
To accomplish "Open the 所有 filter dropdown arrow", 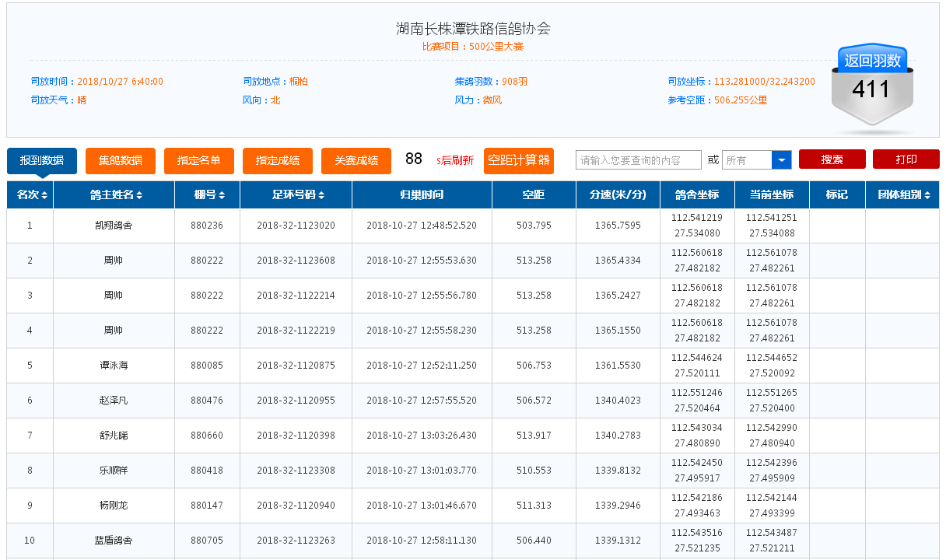I will pos(781,160).
